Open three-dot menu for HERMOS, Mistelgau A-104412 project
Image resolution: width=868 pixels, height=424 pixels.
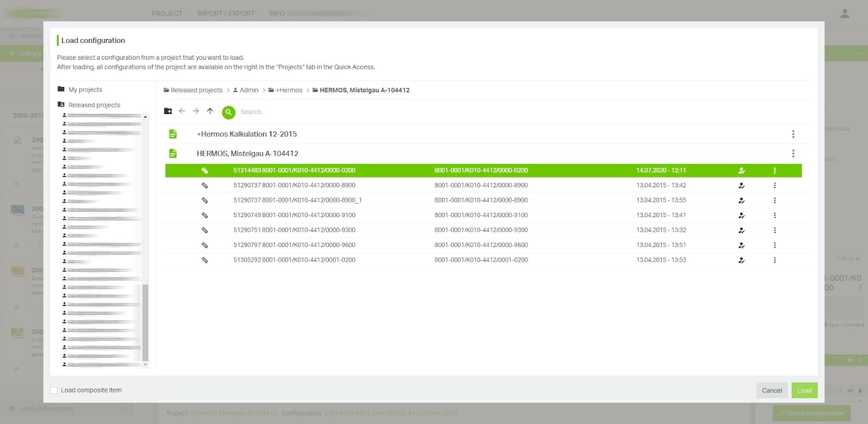point(793,154)
